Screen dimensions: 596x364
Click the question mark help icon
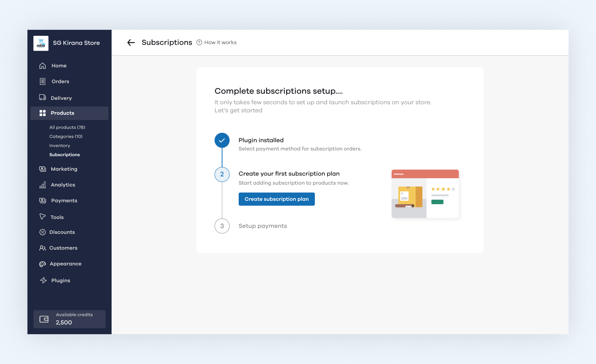(x=199, y=43)
